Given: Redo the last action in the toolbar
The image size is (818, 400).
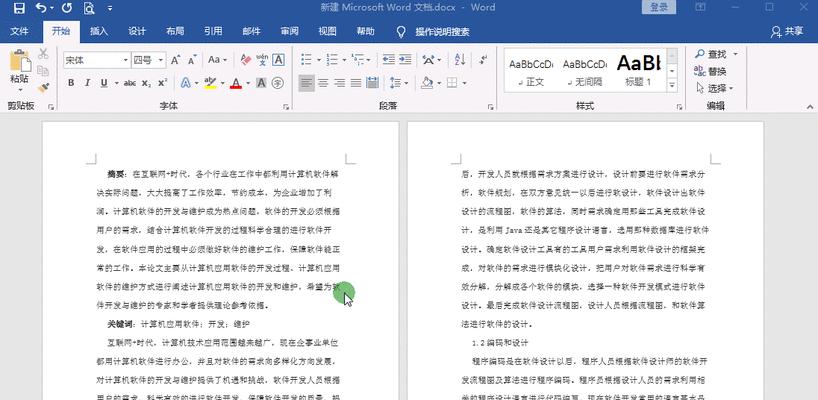Looking at the screenshot, I should [67, 8].
